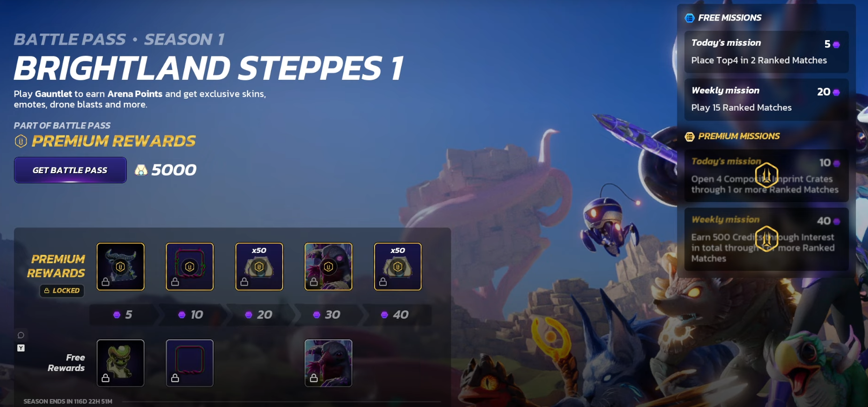Click the 5000 currency icon
Image resolution: width=868 pixels, height=407 pixels.
click(x=141, y=170)
